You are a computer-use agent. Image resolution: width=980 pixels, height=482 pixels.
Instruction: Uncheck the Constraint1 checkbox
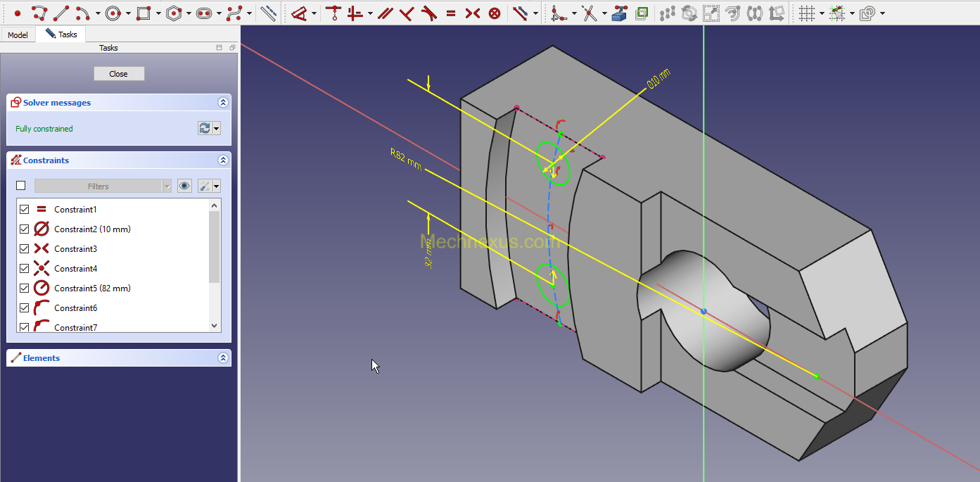24,209
